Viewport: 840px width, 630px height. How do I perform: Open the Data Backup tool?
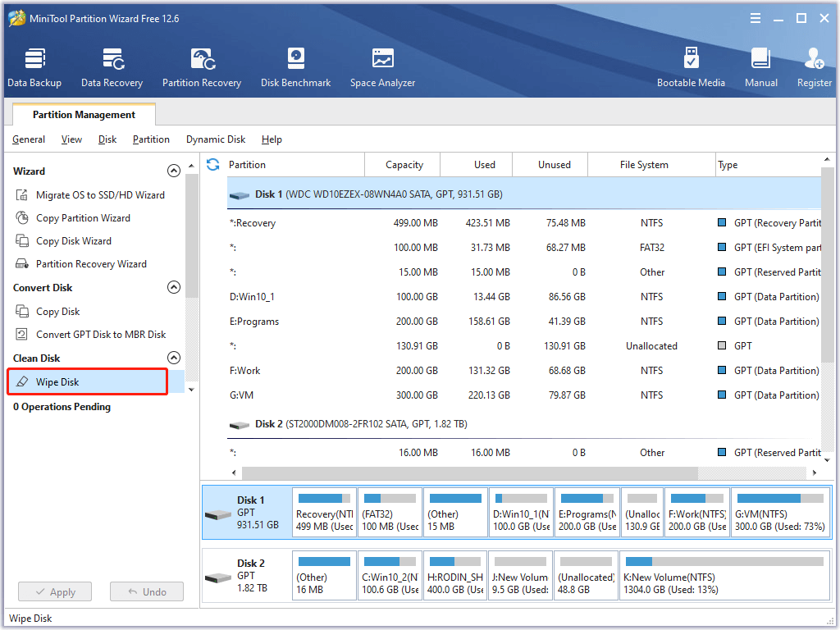click(34, 67)
